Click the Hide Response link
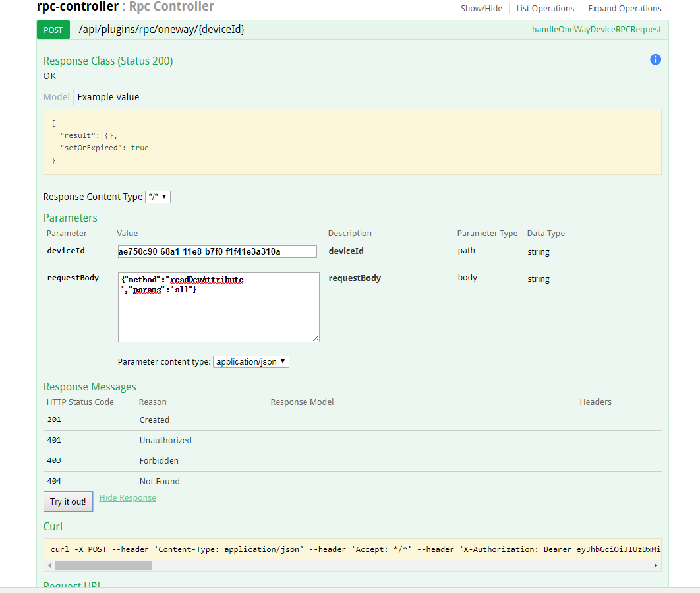Viewport: 700px width, 593px height. coord(127,497)
